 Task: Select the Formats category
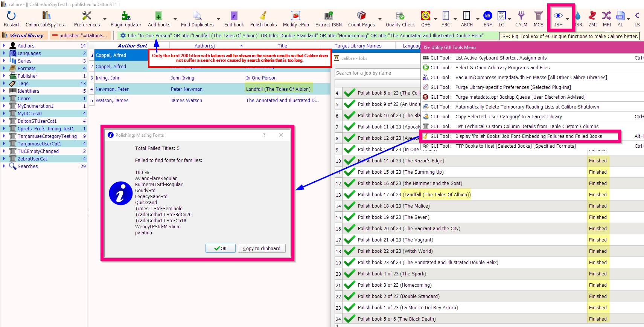pyautogui.click(x=27, y=68)
